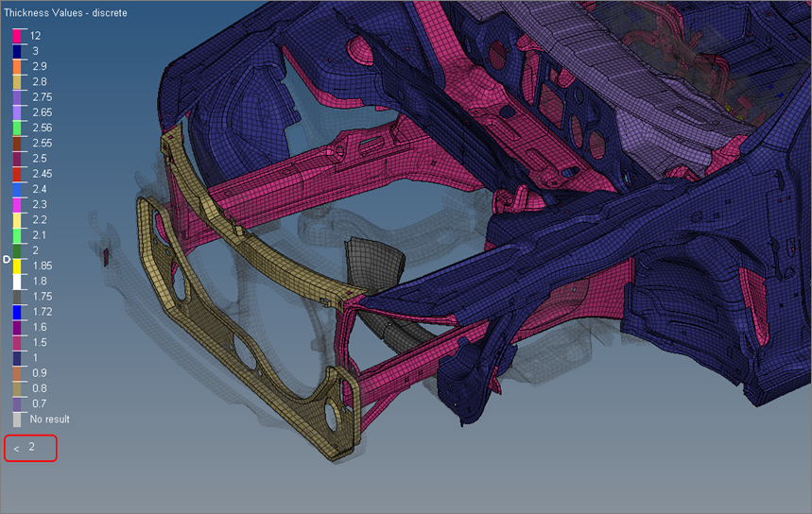
Task: Choose the green swatch for thickness 2.56
Action: [x=17, y=128]
